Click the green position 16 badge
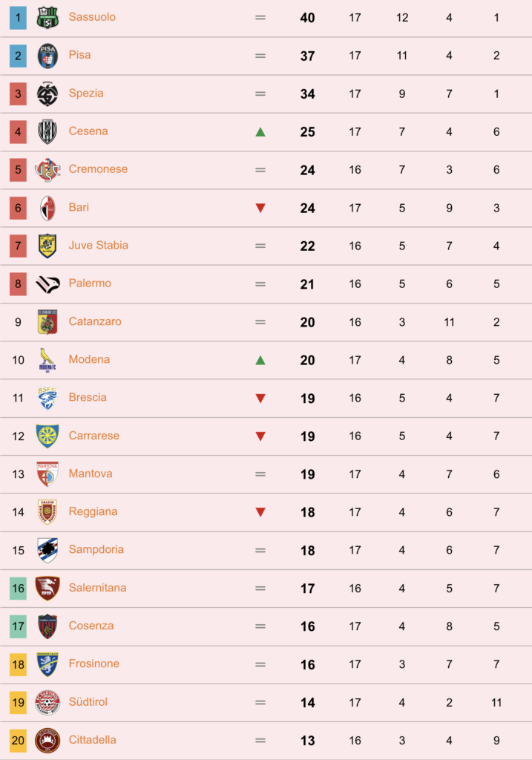 click(x=18, y=589)
